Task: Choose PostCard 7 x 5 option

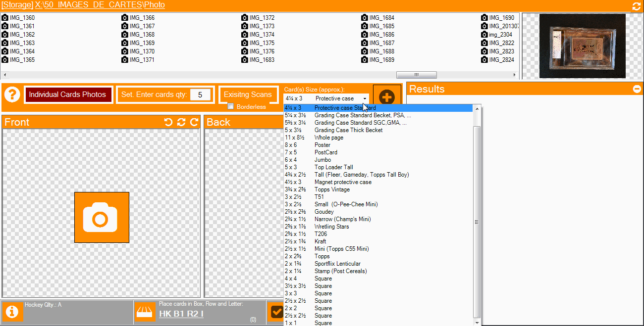Action: coord(378,152)
